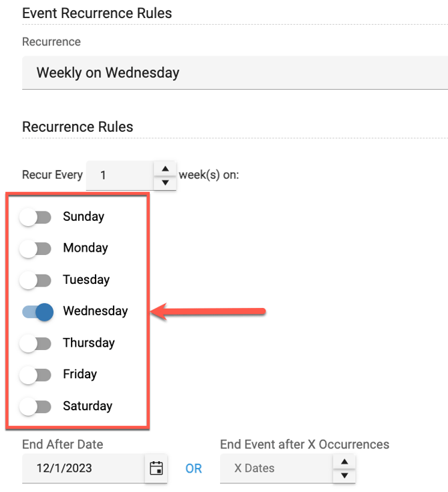Increase the X Occurrences value
The image size is (448, 492).
344,462
